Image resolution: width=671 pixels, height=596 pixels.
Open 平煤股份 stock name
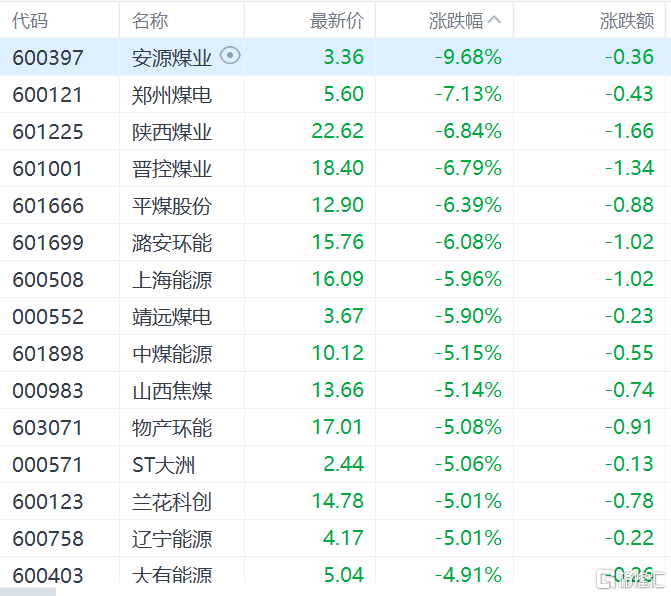tap(172, 206)
